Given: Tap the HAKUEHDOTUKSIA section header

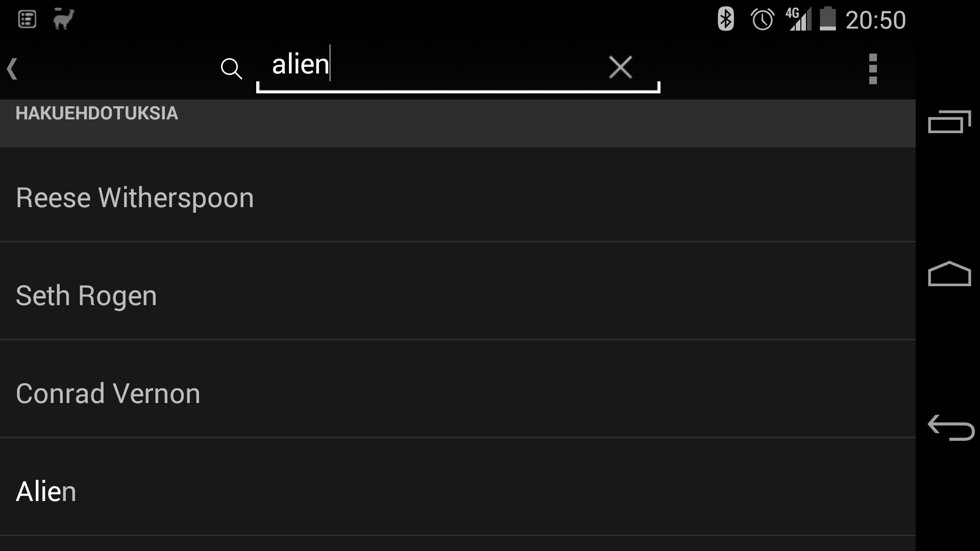Looking at the screenshot, I should coord(96,113).
